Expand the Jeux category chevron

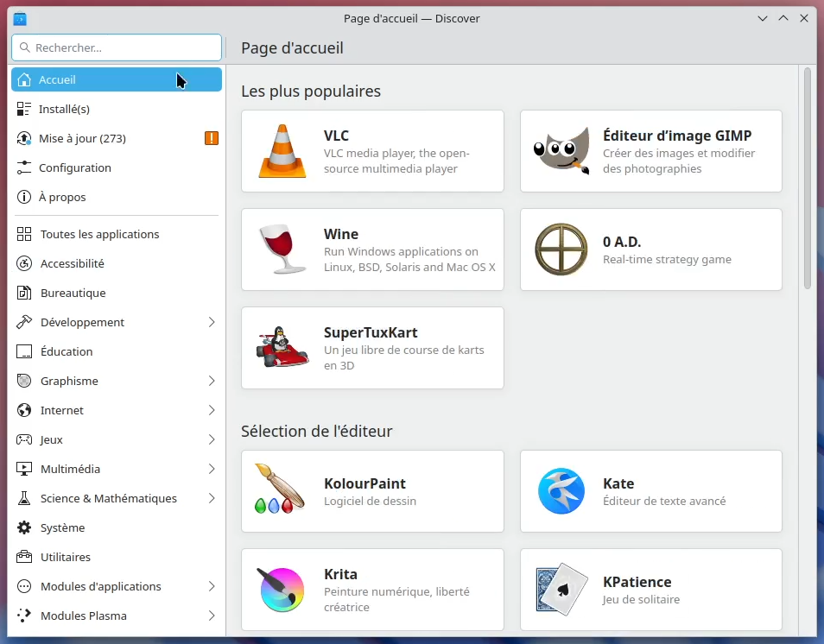(x=212, y=439)
